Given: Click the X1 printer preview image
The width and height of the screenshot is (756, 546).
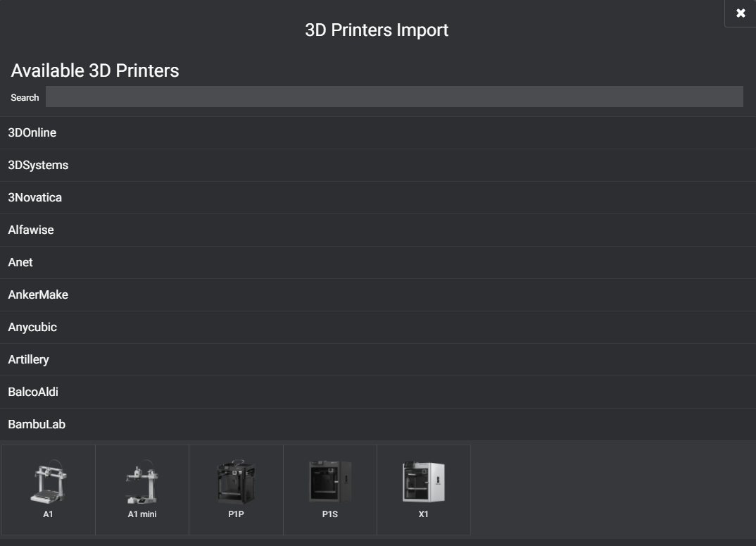Looking at the screenshot, I should pyautogui.click(x=424, y=479).
